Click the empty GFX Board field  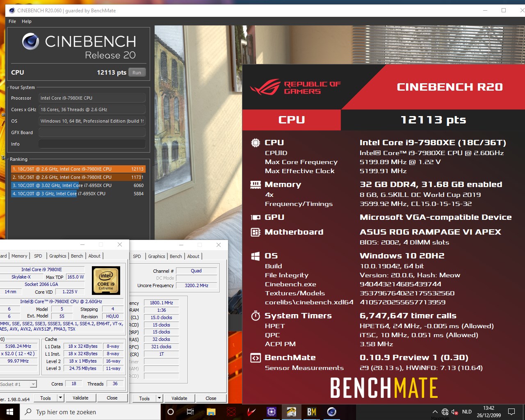92,132
